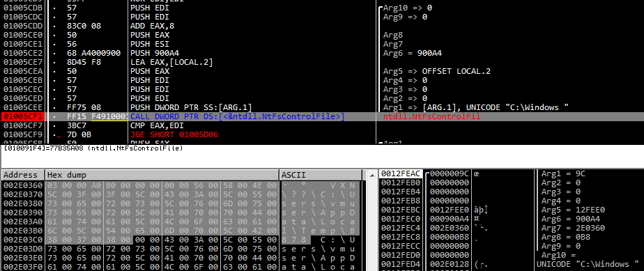Image resolution: width=644 pixels, height=271 pixels.
Task: Select the LEA EAX,[LOCAL.2] instruction
Action: 171,62
